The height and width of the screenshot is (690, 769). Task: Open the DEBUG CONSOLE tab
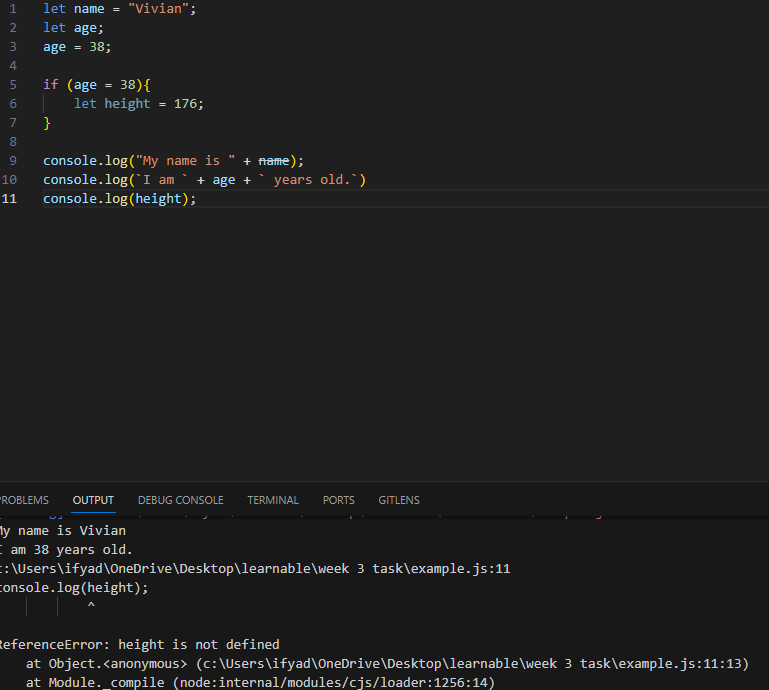pyautogui.click(x=180, y=500)
